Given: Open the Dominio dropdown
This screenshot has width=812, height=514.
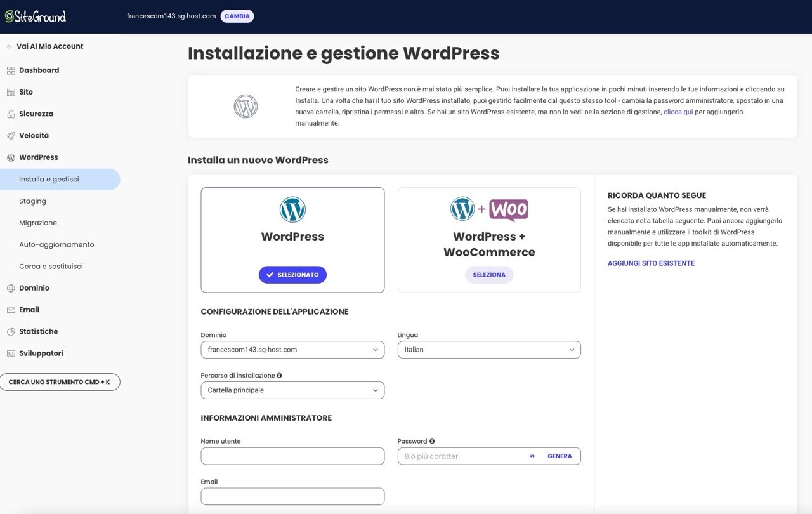Looking at the screenshot, I should (292, 350).
